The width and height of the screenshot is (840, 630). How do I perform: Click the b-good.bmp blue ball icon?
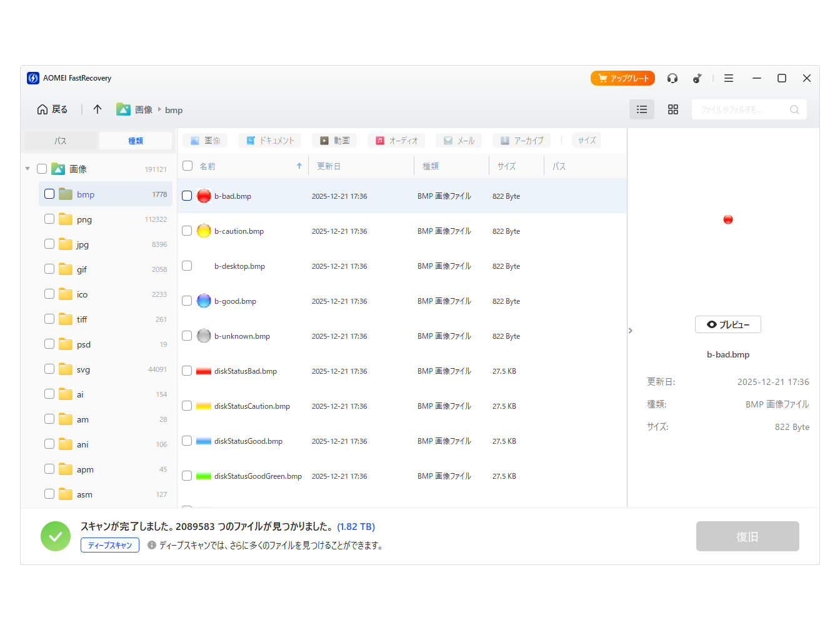[x=204, y=301]
